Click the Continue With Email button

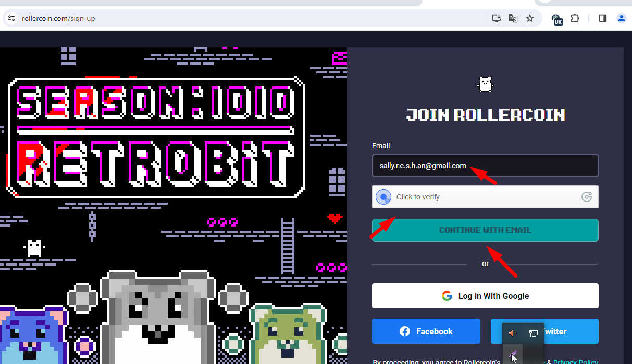pos(485,230)
